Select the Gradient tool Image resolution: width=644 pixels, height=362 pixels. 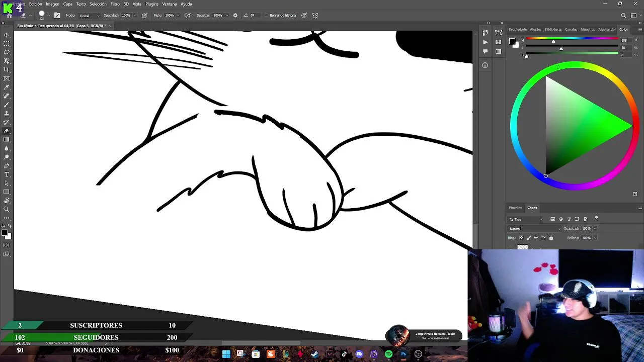tap(7, 140)
